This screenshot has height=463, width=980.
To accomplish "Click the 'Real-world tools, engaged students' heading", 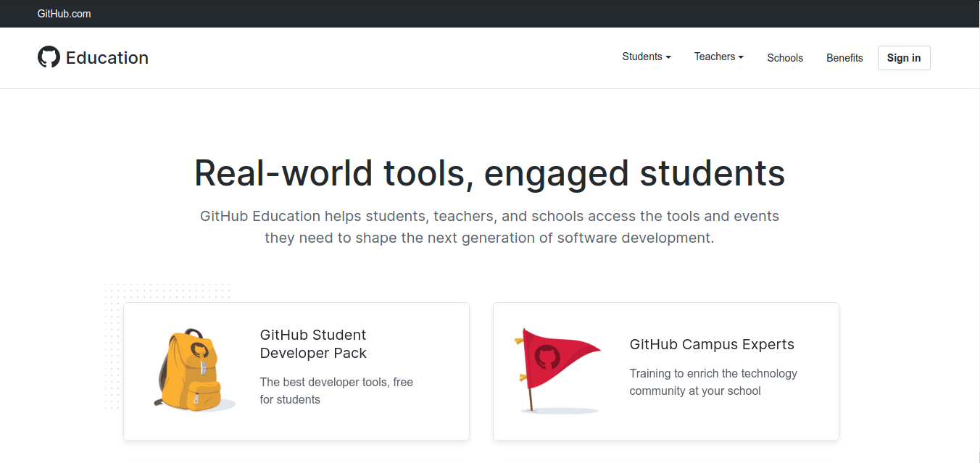I will coord(490,173).
